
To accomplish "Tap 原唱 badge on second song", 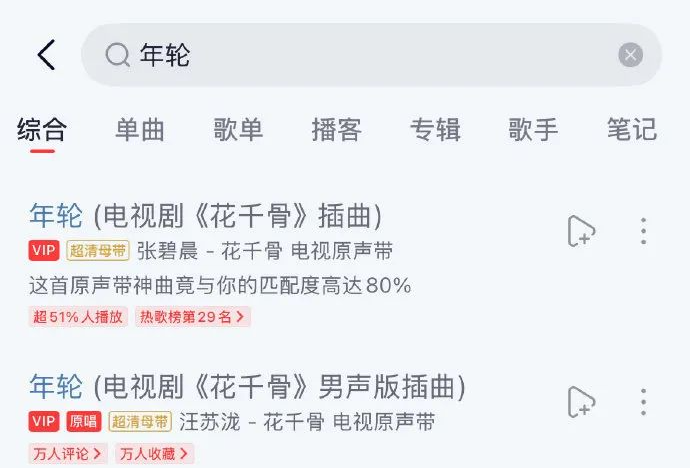I will click(84, 421).
